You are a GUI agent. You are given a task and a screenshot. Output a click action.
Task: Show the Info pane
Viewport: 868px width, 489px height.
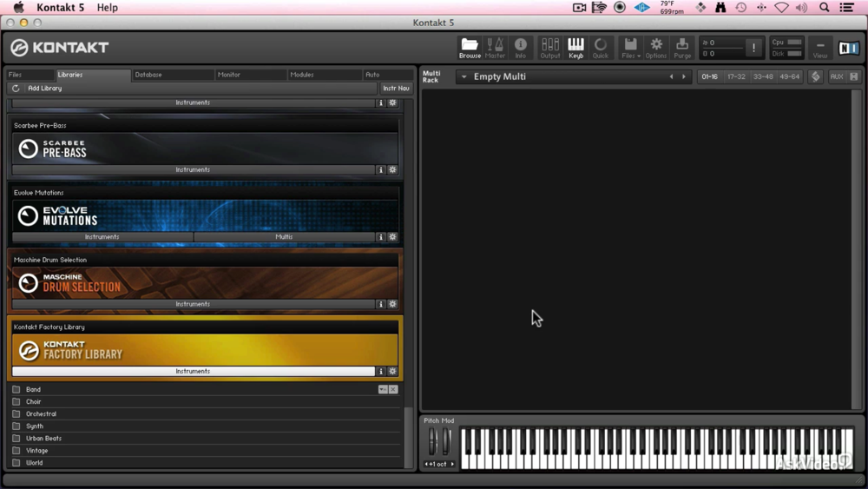coord(520,48)
